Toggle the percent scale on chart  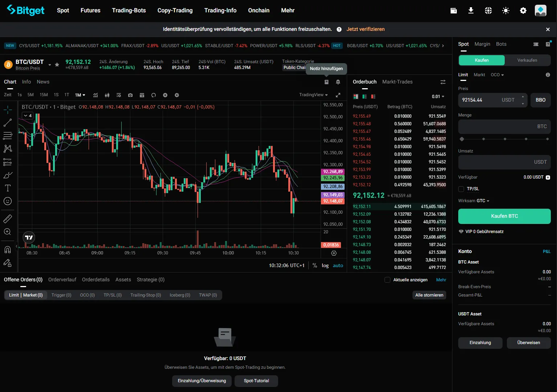point(315,266)
